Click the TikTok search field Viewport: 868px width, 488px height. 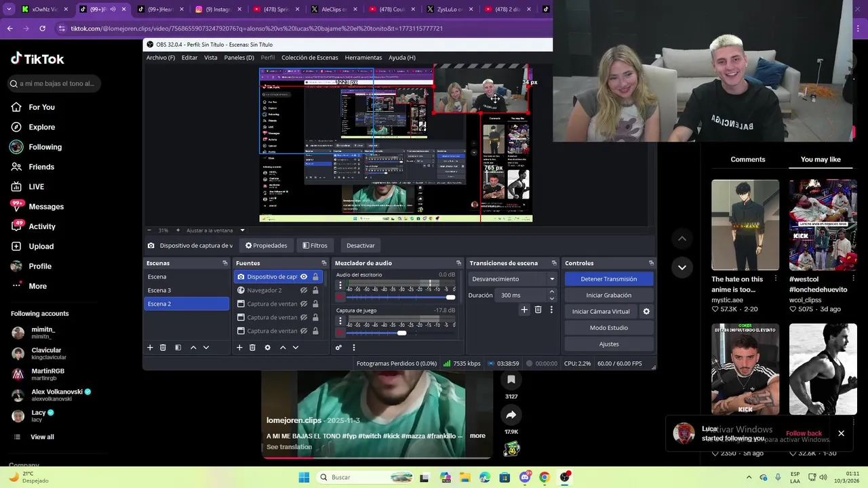point(54,83)
